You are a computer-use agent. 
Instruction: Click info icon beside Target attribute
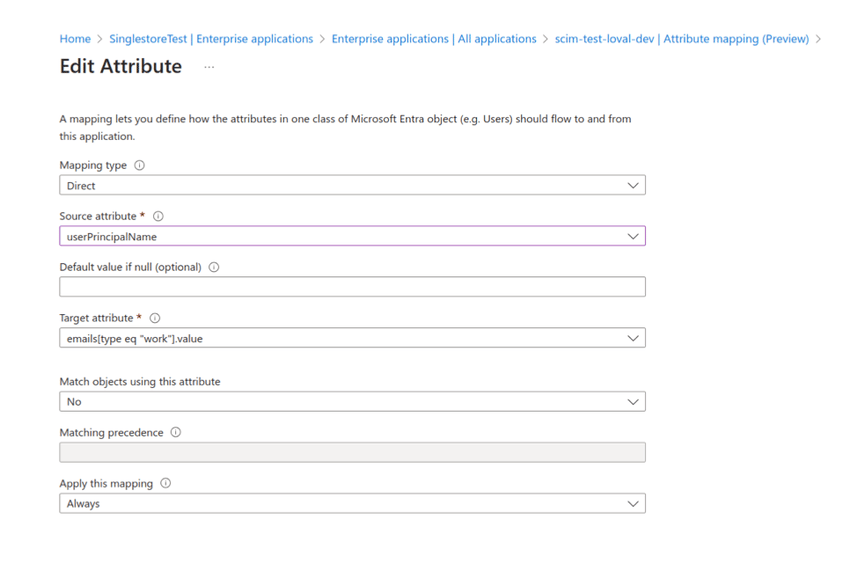[155, 318]
